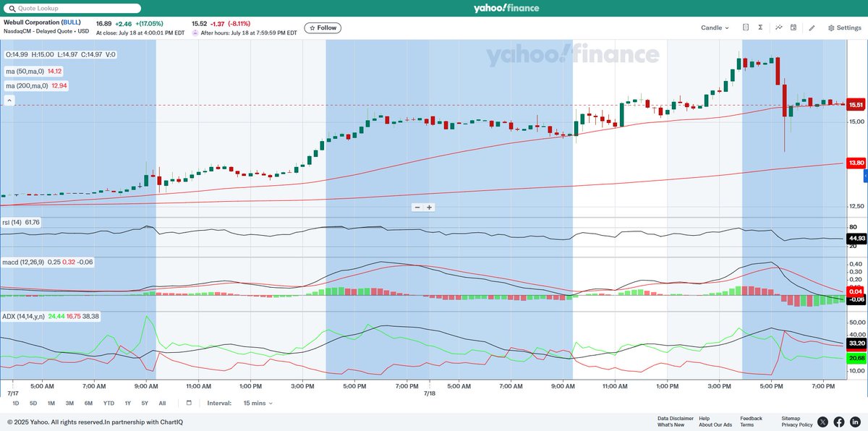Collapse the indicator legend chevron
868x431 pixels.
pyautogui.click(x=10, y=101)
